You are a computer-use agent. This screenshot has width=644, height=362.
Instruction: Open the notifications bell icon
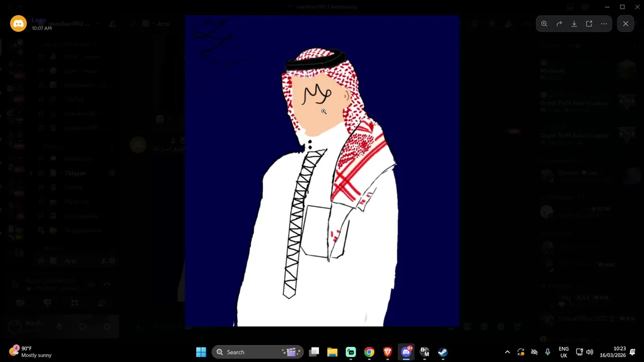(632, 352)
